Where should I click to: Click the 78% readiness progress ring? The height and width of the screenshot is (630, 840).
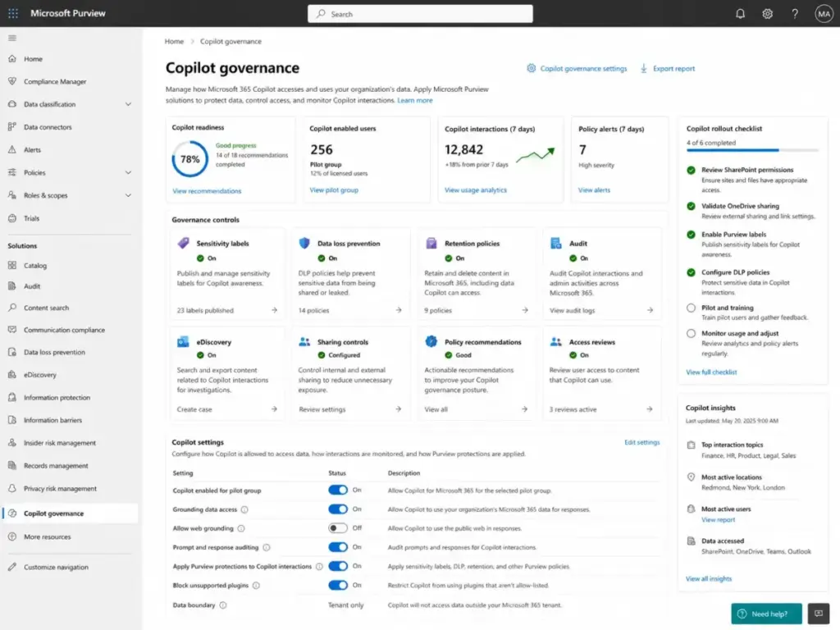[x=189, y=159]
